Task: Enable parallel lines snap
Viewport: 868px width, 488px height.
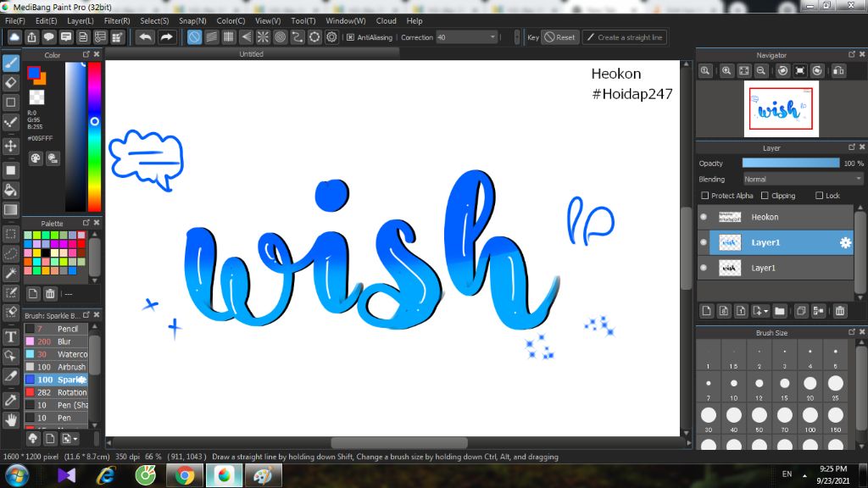Action: tap(211, 37)
